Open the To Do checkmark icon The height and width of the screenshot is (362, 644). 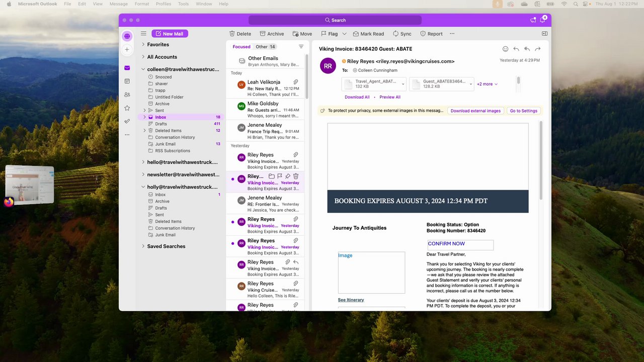pyautogui.click(x=127, y=121)
